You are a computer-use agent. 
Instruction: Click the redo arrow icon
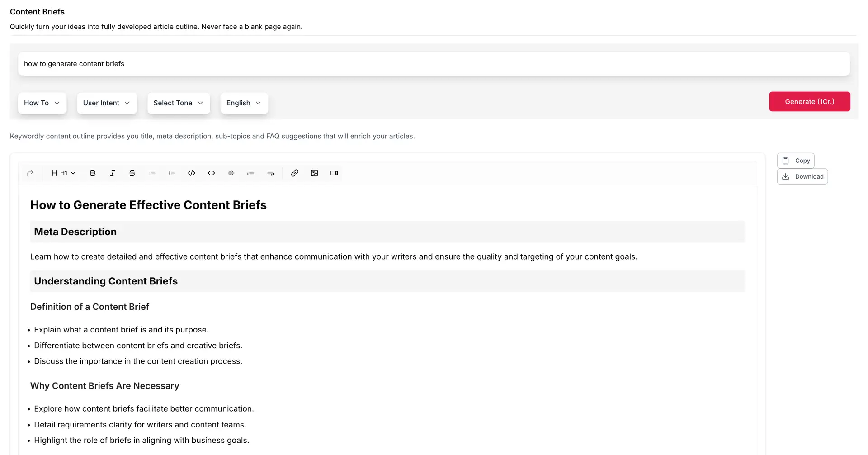(30, 173)
